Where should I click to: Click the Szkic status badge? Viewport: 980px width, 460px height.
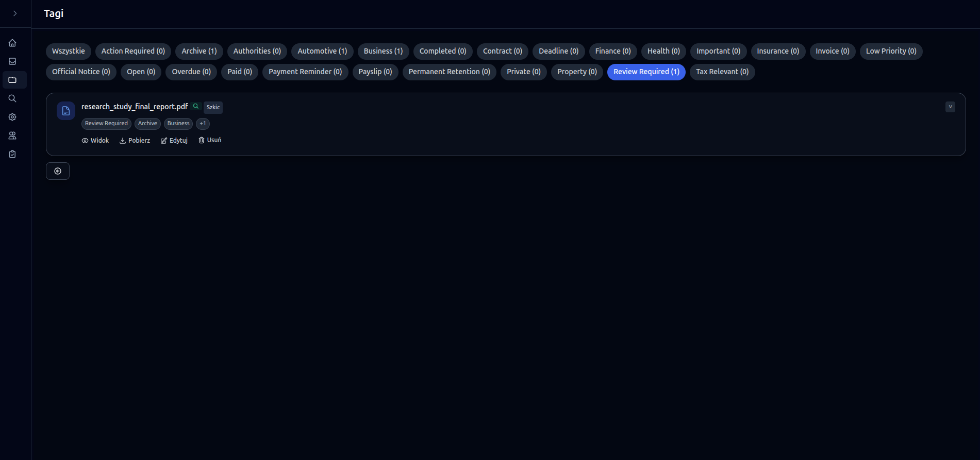point(213,107)
